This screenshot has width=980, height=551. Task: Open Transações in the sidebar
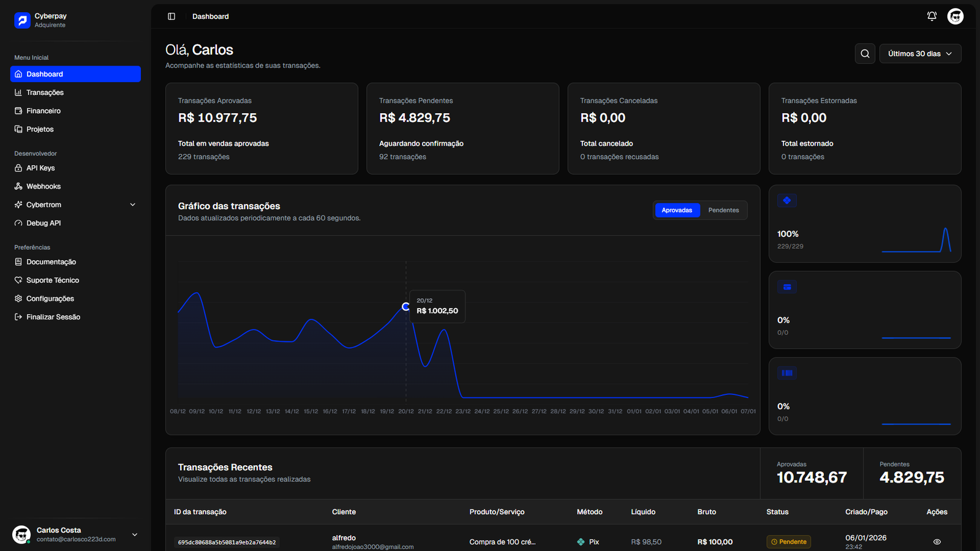(x=45, y=92)
